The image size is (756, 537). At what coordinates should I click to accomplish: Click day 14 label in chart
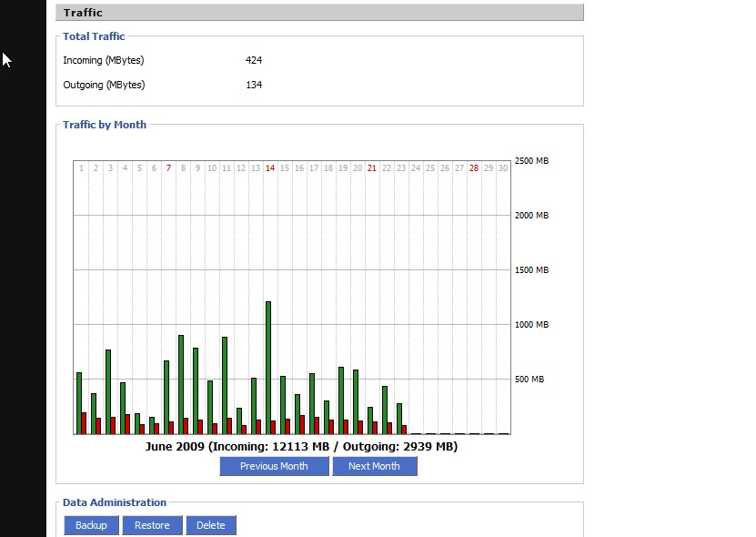click(270, 167)
